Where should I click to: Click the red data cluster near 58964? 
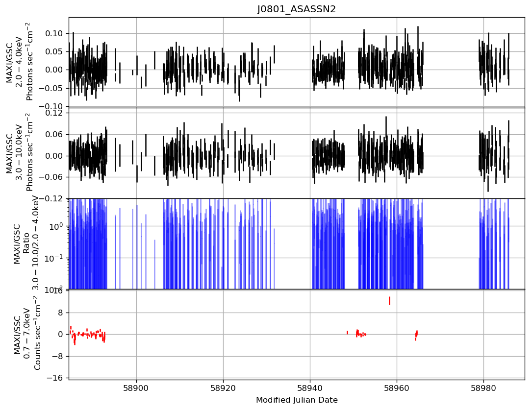(x=416, y=335)
